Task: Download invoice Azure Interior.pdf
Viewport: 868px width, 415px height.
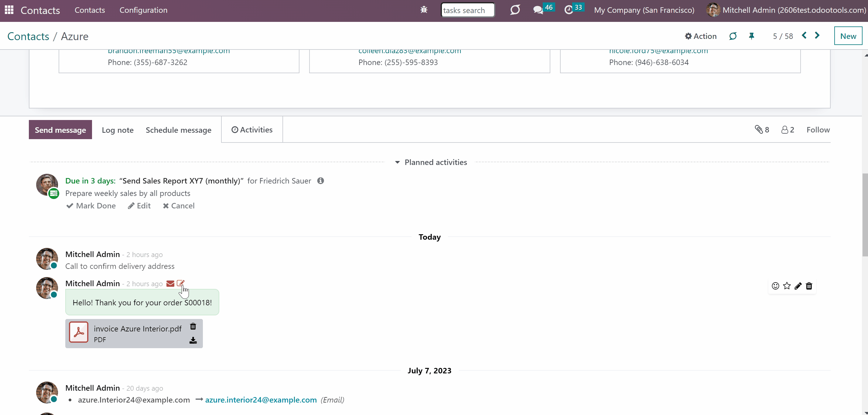Action: click(x=193, y=341)
